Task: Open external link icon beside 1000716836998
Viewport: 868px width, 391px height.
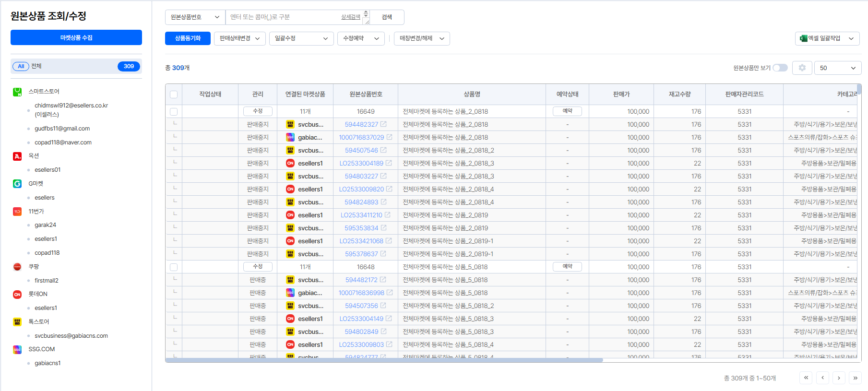Action: click(x=390, y=293)
